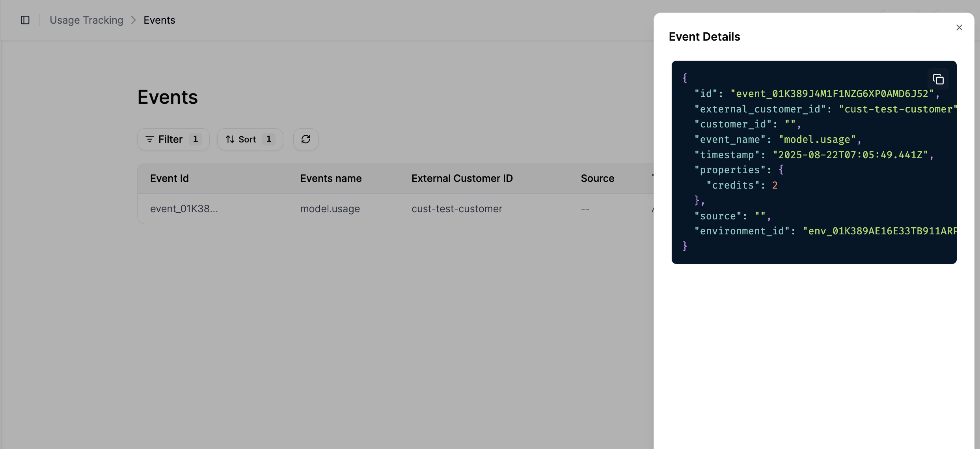The height and width of the screenshot is (449, 980).
Task: Click the breadcrumb chevron separator
Action: click(133, 20)
